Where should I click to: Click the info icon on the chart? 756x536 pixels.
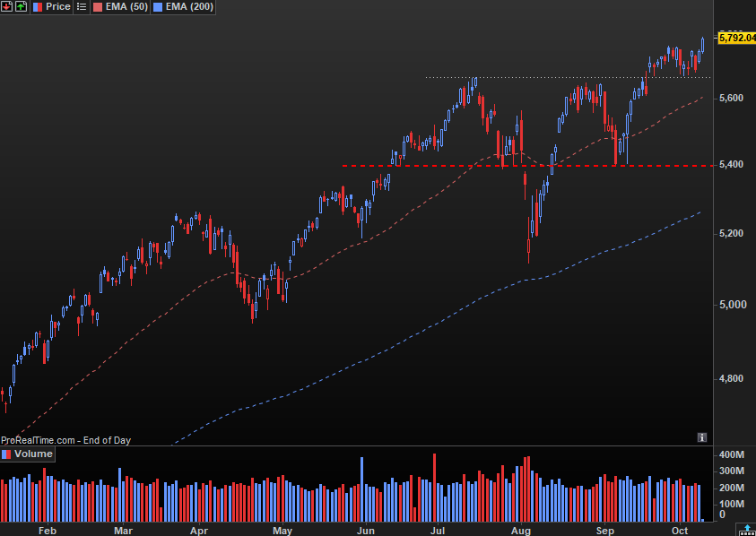(x=702, y=437)
